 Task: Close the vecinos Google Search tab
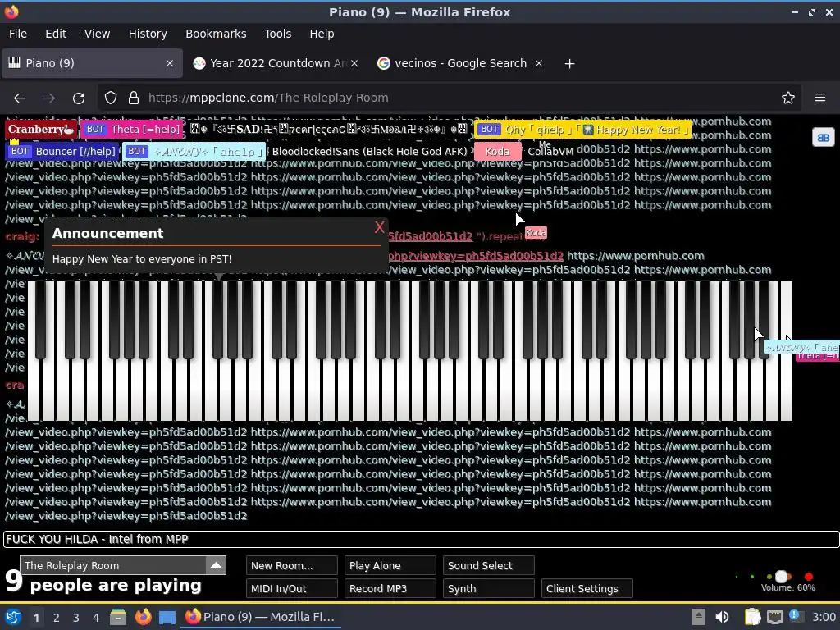click(539, 63)
